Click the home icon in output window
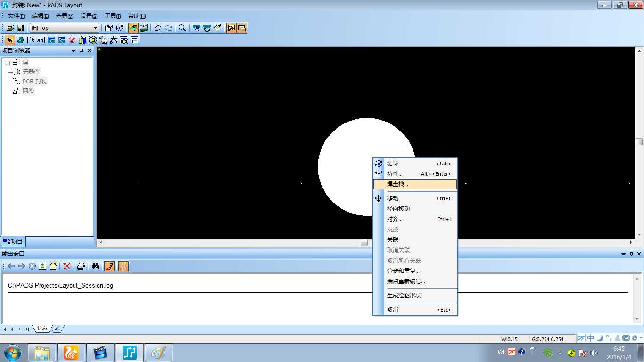The image size is (644, 362). click(53, 266)
